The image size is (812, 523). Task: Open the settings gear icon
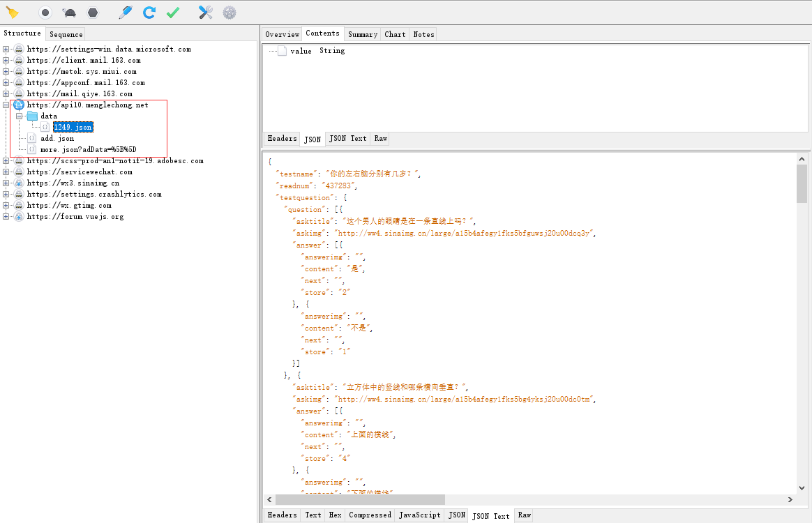(x=230, y=13)
